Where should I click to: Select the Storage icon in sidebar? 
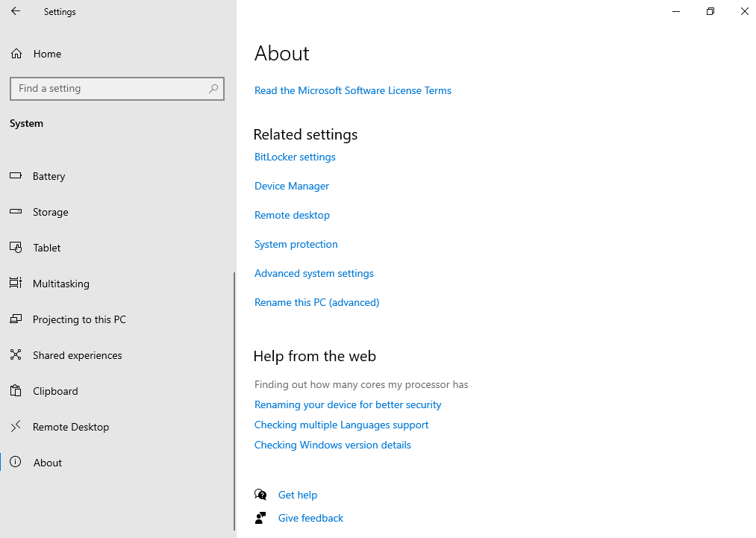tap(16, 212)
